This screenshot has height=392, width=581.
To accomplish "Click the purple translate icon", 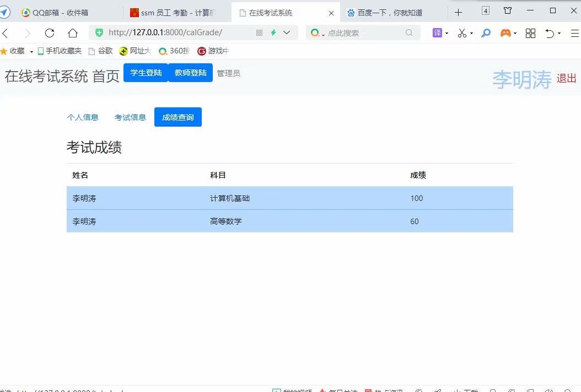I will (437, 33).
